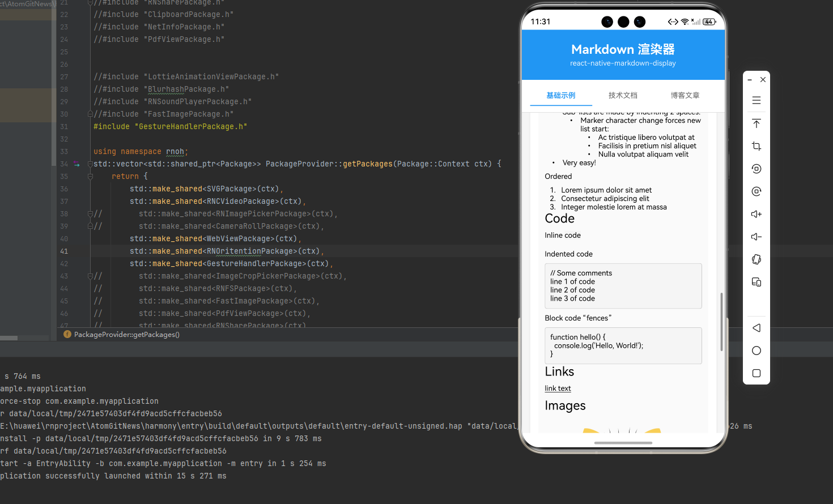
Task: Tap the emulator Home circle button
Action: pyautogui.click(x=756, y=351)
